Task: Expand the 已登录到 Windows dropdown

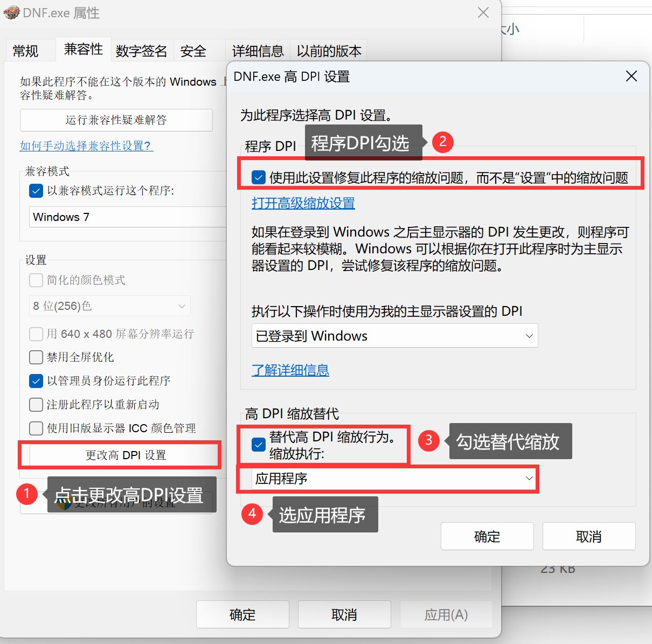Action: click(395, 336)
